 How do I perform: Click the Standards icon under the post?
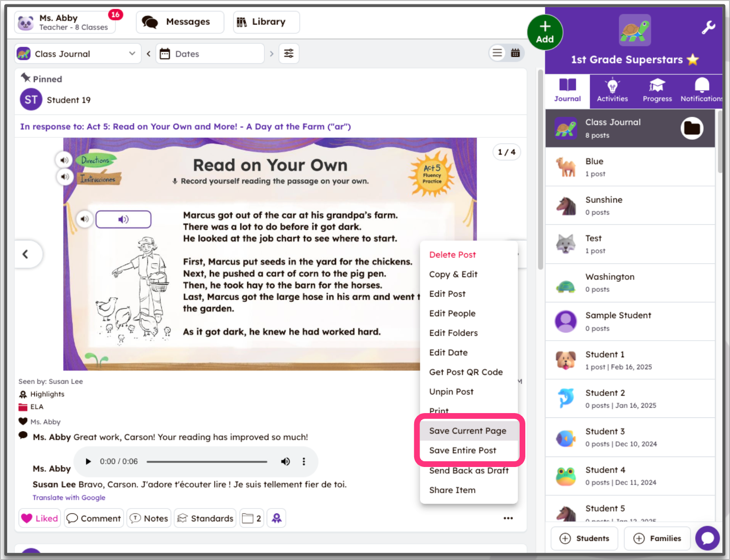point(183,518)
